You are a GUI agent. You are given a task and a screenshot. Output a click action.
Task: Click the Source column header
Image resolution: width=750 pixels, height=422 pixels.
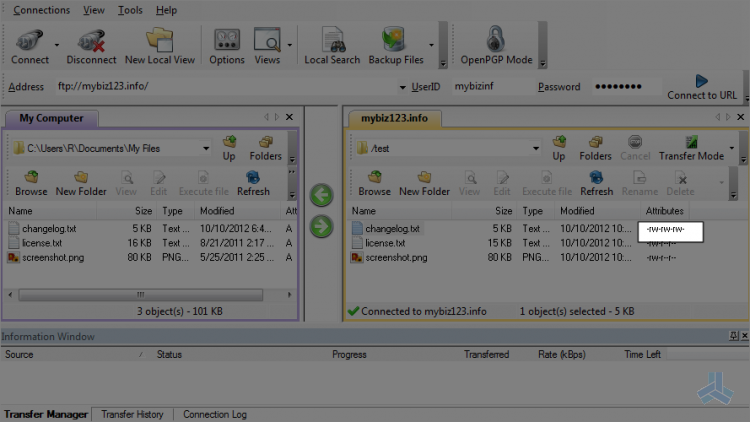click(74, 355)
